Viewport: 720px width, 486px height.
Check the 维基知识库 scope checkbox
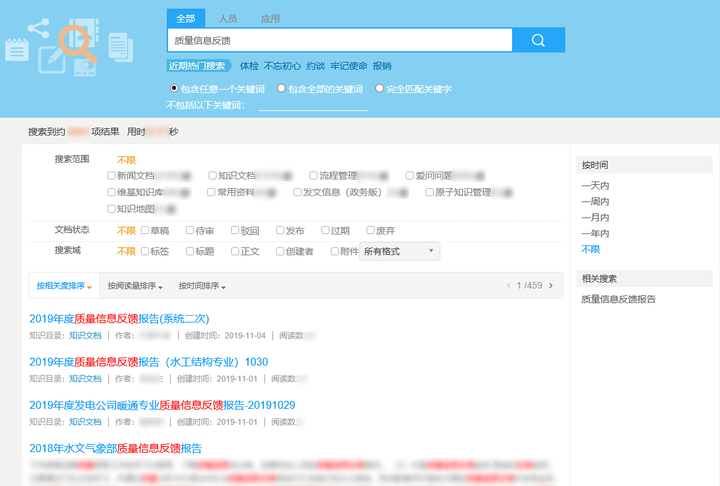111,192
